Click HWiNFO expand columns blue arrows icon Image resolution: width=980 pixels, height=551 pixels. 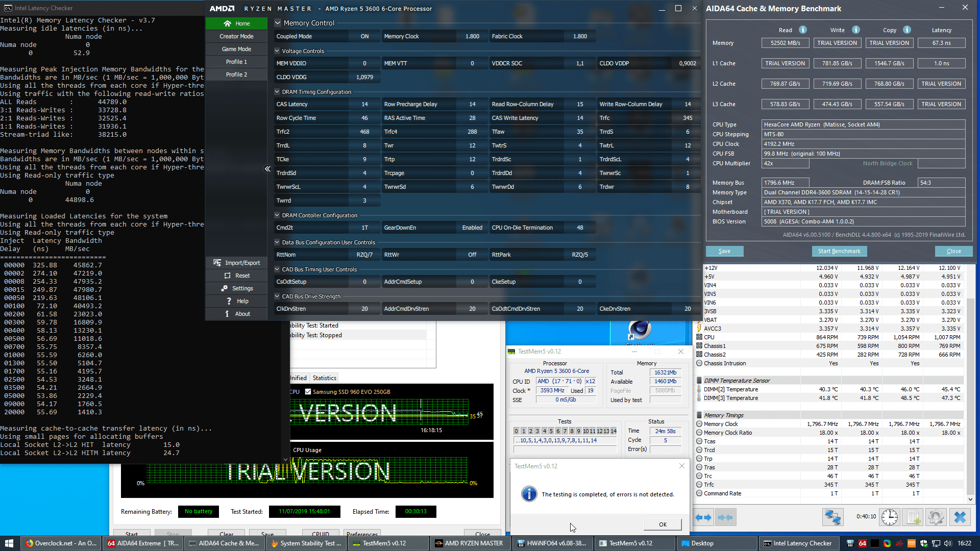(703, 517)
